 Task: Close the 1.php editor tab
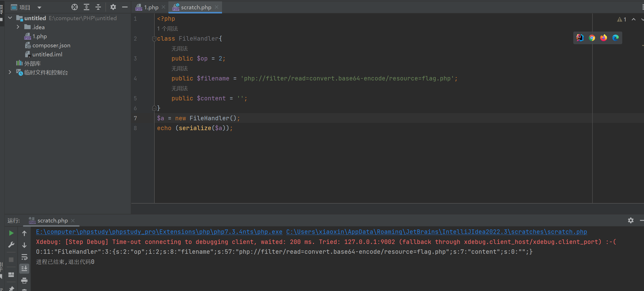163,7
